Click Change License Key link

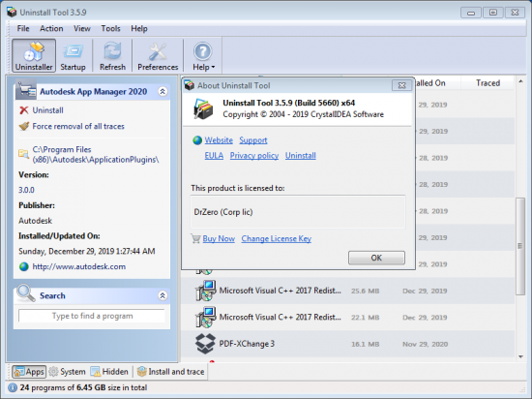[277, 238]
